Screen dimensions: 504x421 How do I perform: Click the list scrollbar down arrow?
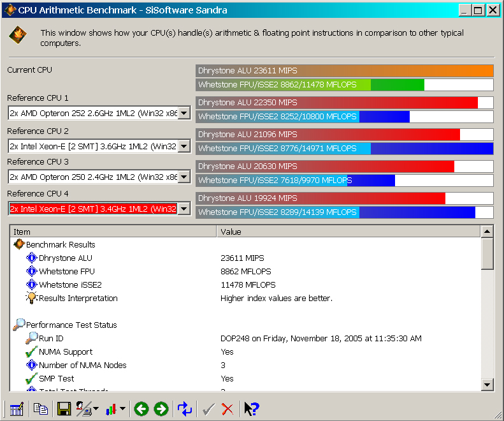[x=487, y=384]
